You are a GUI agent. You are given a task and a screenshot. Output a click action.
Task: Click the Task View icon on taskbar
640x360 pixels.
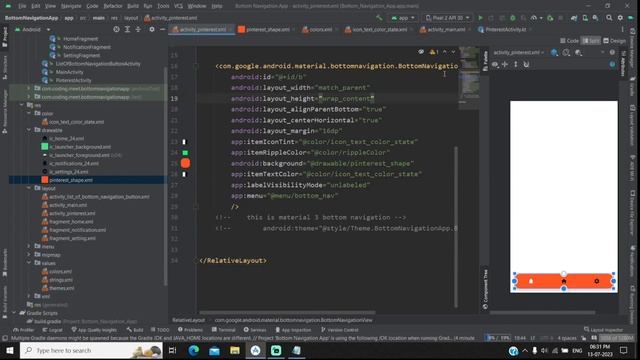tap(172, 350)
